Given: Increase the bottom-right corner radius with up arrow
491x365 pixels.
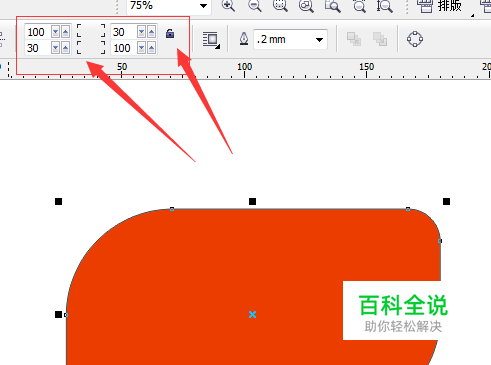Looking at the screenshot, I should [x=151, y=48].
